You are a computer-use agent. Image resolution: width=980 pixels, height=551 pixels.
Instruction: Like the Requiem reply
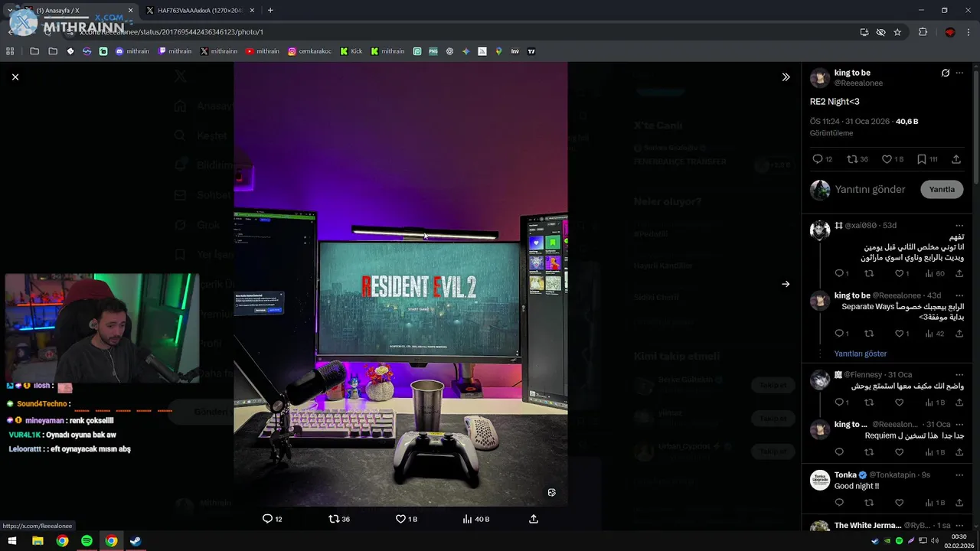click(899, 452)
